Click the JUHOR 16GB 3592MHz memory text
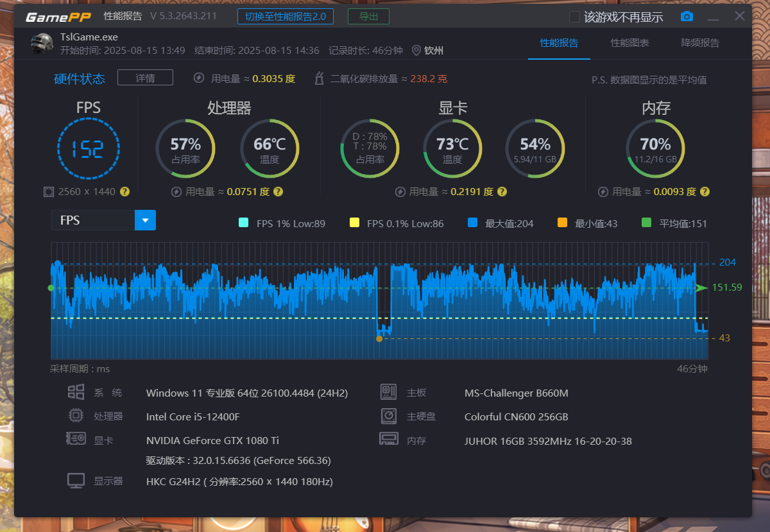The image size is (770, 532). [x=548, y=441]
